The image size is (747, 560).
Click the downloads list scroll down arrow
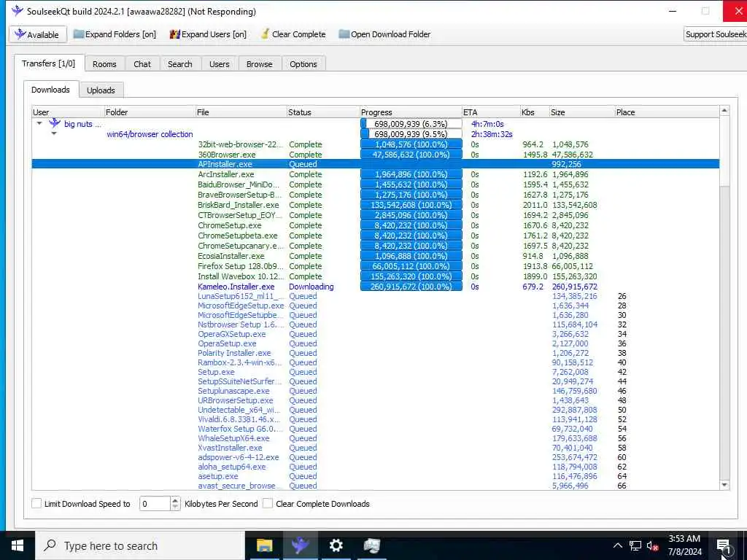point(724,485)
